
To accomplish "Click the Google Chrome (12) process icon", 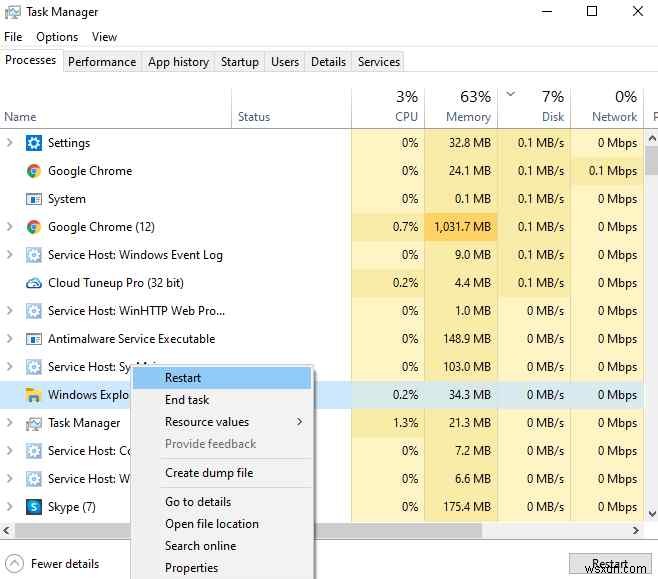I will tap(34, 227).
